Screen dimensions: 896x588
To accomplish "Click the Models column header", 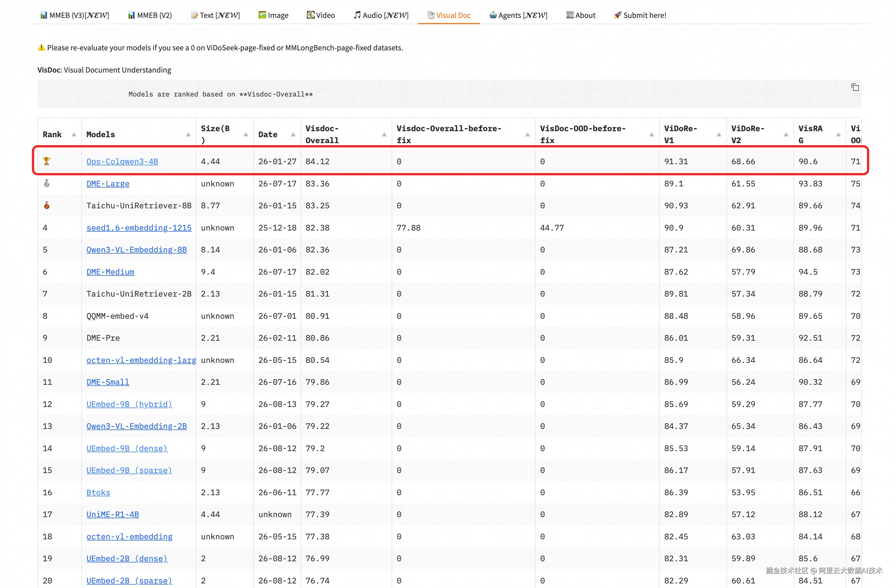I will coord(139,134).
